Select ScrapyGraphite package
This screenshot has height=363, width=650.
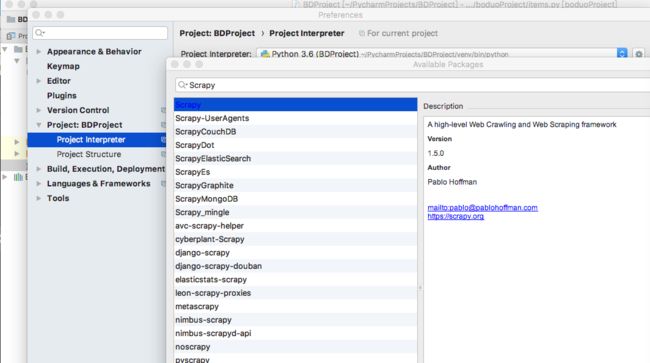296,185
